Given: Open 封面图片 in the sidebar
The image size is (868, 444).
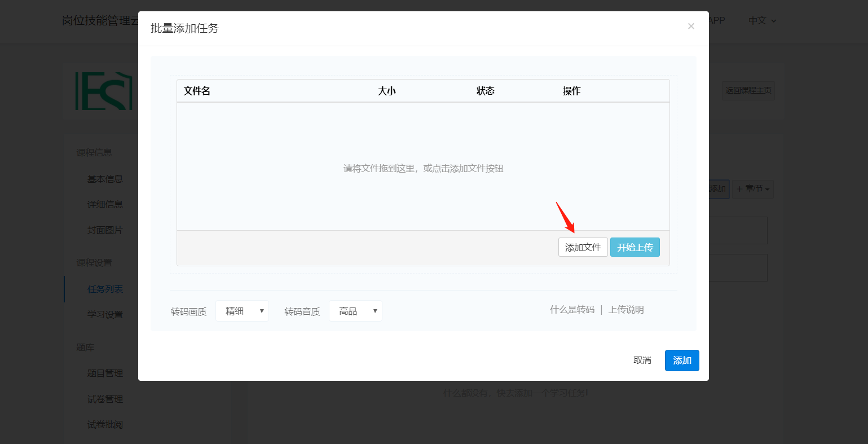Looking at the screenshot, I should coord(105,230).
